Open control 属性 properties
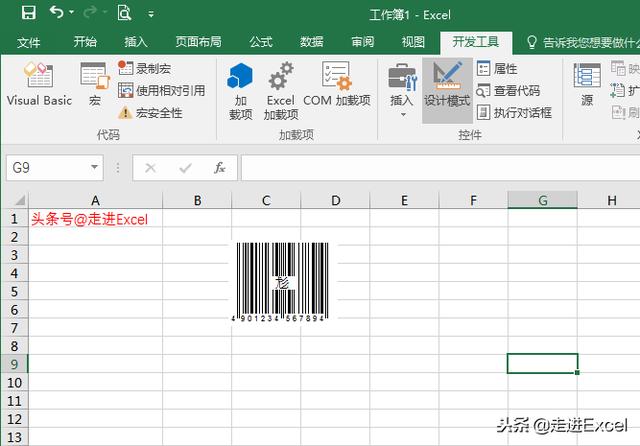Viewport: 640px width, 446px height. [x=497, y=69]
